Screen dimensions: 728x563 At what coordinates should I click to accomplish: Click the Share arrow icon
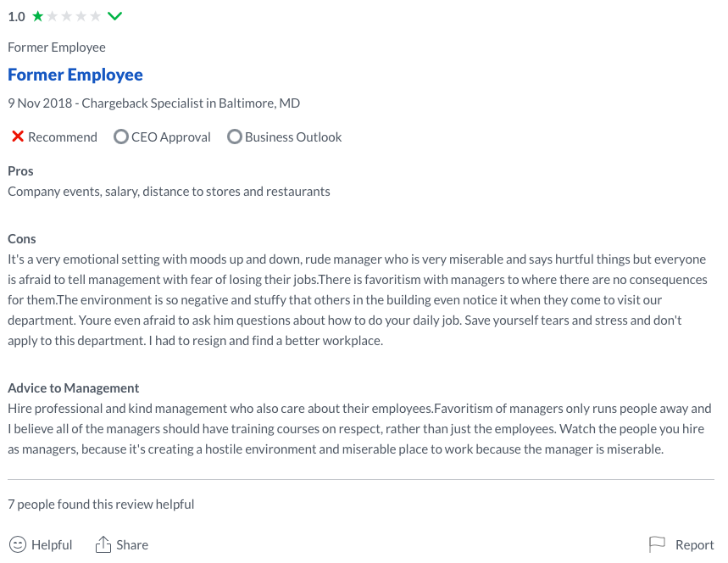coord(103,544)
